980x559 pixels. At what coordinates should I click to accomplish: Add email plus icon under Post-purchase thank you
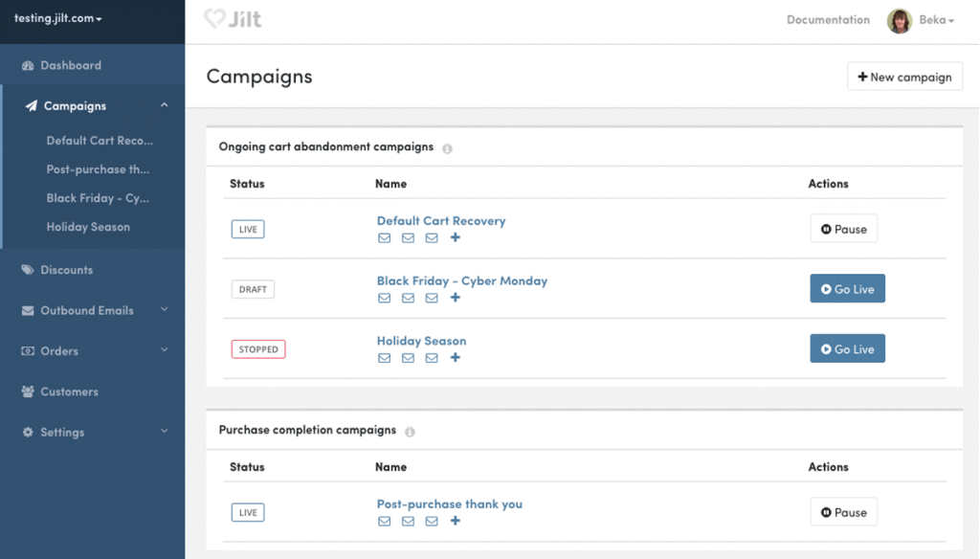pyautogui.click(x=455, y=520)
